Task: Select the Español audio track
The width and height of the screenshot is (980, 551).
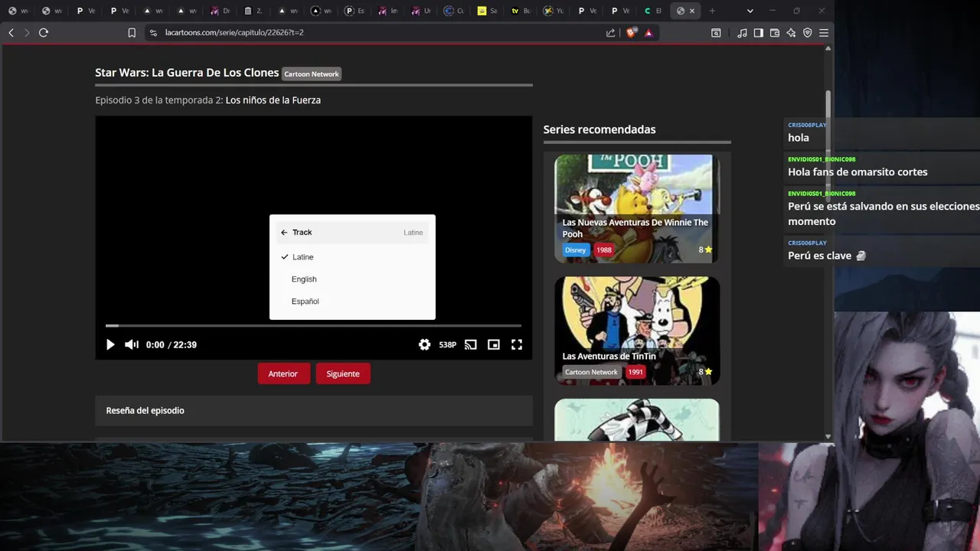Action: (352, 302)
